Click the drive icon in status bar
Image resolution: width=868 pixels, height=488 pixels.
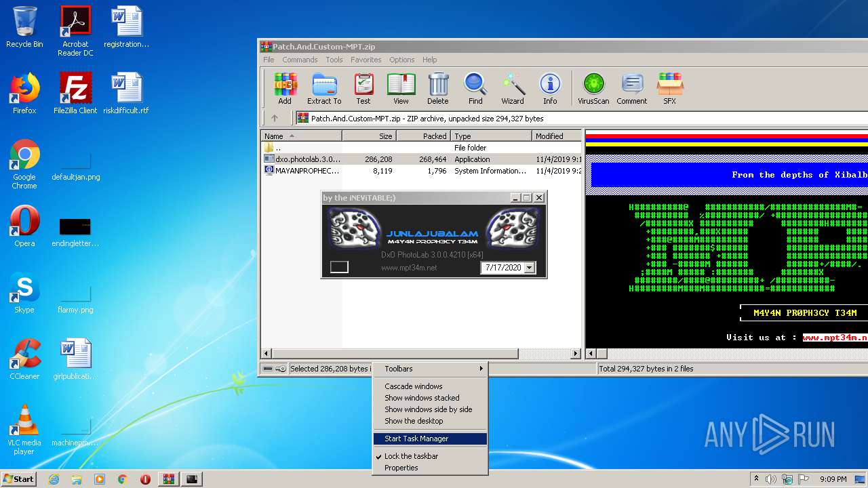coord(268,369)
